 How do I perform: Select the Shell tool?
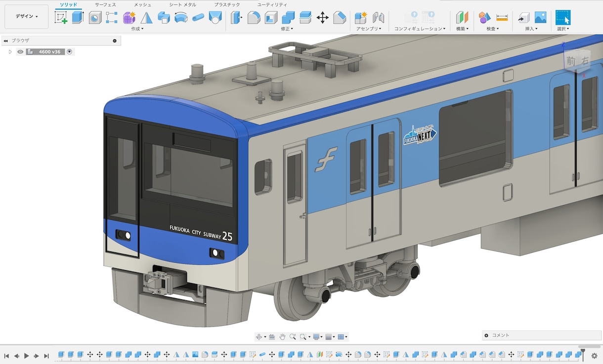pyautogui.click(x=271, y=18)
